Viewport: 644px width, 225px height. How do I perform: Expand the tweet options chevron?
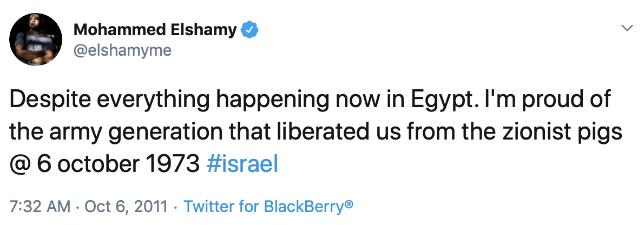627,28
